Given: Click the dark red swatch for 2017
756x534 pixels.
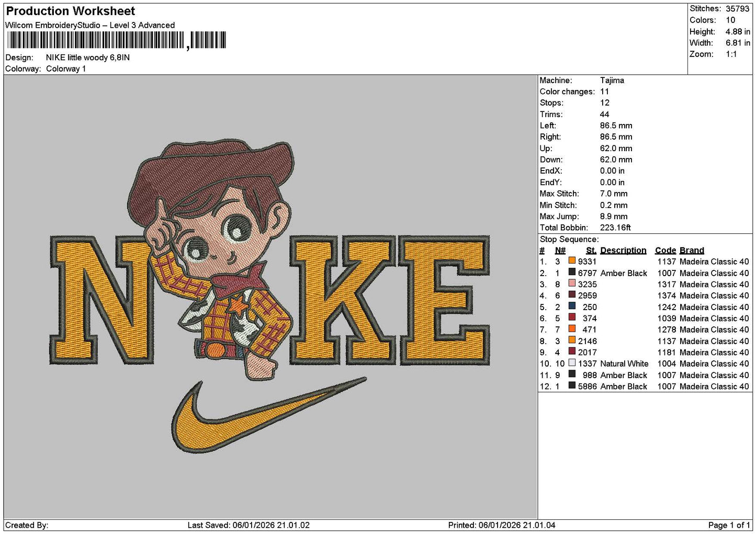Looking at the screenshot, I should click(572, 352).
